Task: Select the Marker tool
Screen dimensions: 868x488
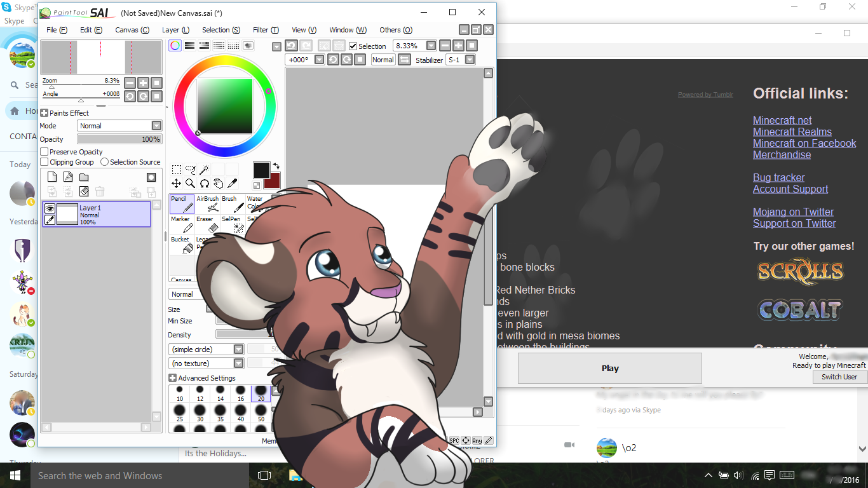Action: 182,224
